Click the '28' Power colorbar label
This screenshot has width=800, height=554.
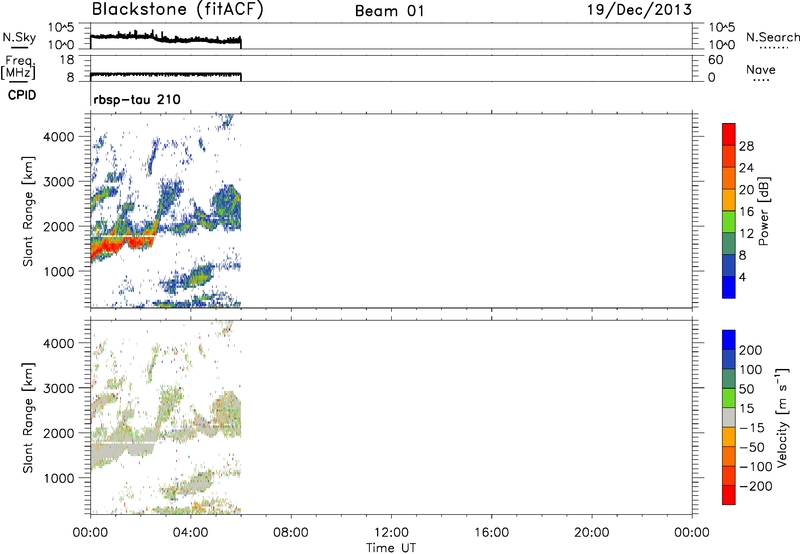[x=746, y=146]
